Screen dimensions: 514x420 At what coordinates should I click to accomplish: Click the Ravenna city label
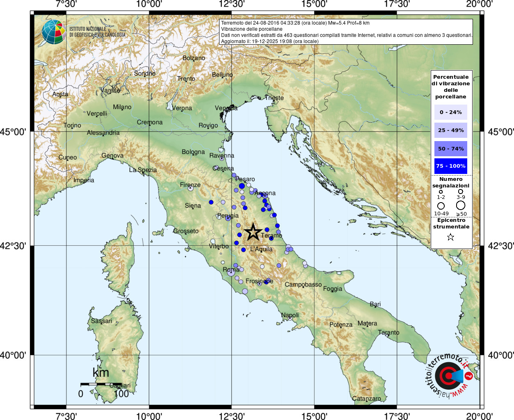click(x=222, y=156)
